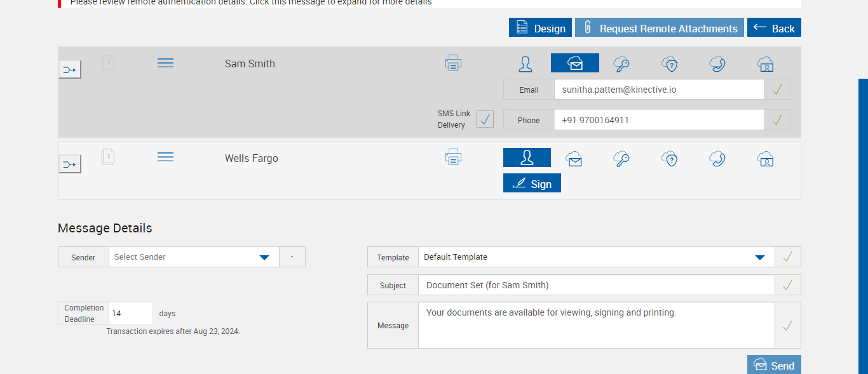
Task: Click green checkmark beside Message text area
Action: [787, 325]
